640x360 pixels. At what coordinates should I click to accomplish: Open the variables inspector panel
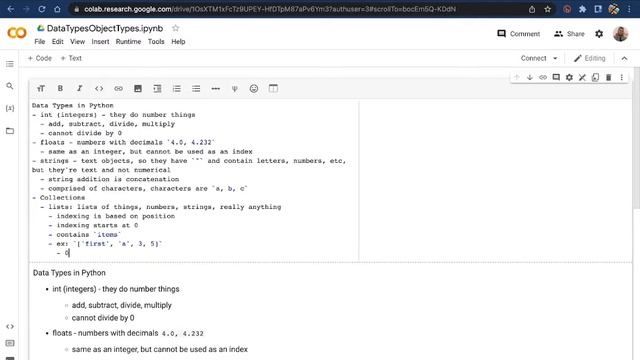[10, 108]
